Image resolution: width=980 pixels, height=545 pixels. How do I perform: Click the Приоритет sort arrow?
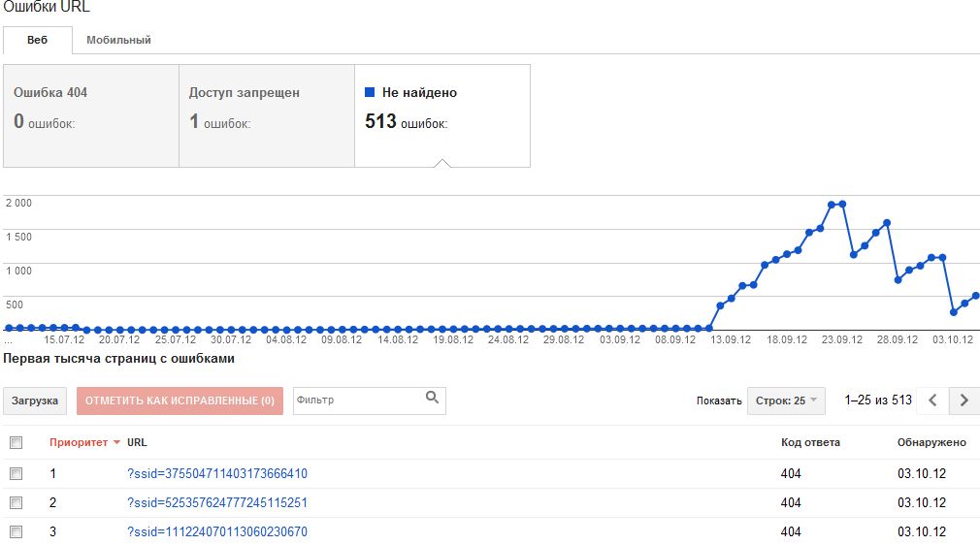[117, 443]
